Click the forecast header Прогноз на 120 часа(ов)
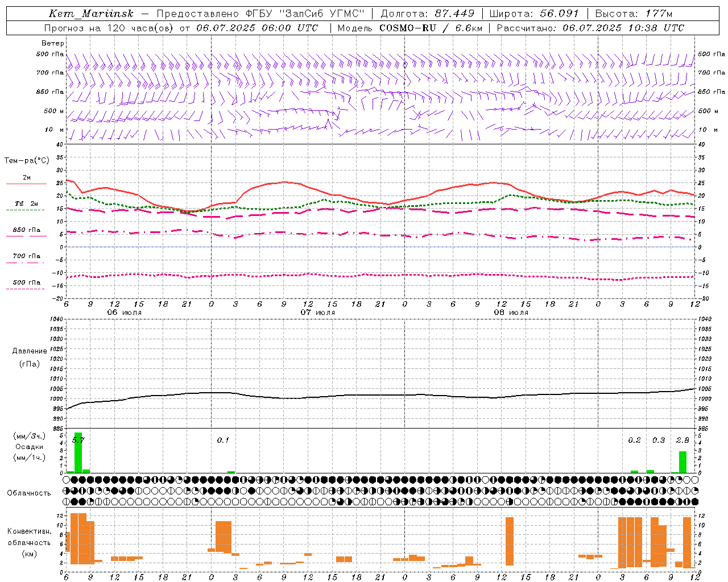 [x=110, y=28]
